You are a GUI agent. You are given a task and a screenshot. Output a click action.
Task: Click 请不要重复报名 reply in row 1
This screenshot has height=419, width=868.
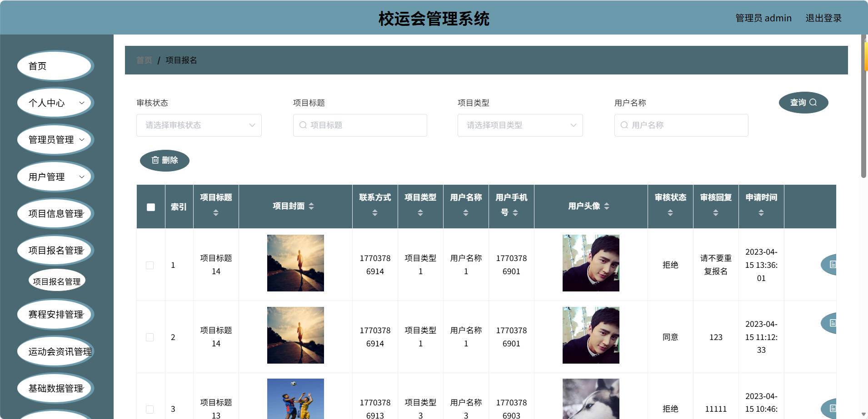pos(716,265)
